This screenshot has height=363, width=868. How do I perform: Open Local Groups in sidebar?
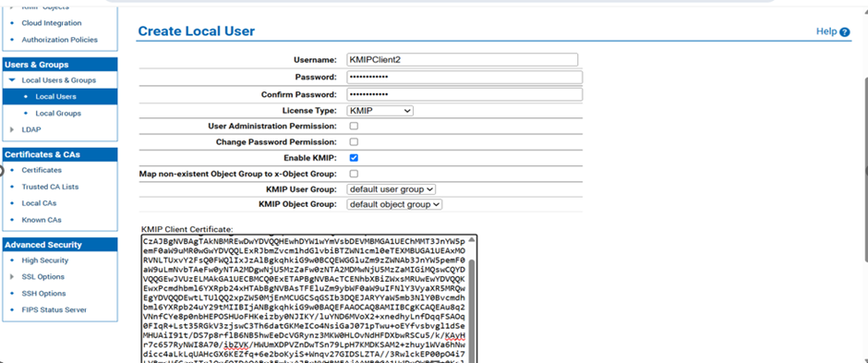click(x=58, y=114)
